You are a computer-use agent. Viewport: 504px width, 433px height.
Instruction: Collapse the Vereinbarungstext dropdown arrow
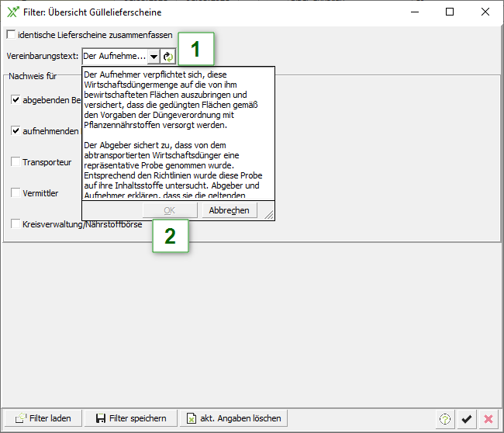(x=153, y=57)
